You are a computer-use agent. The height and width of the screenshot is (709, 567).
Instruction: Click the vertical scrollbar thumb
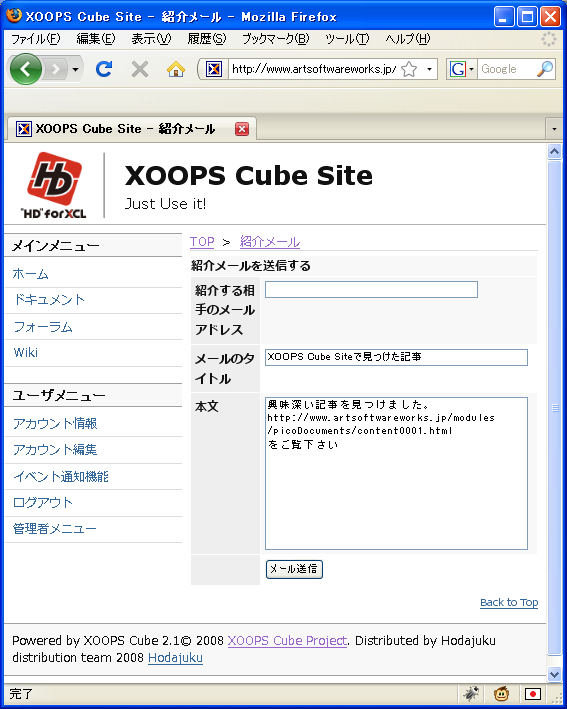(554, 408)
